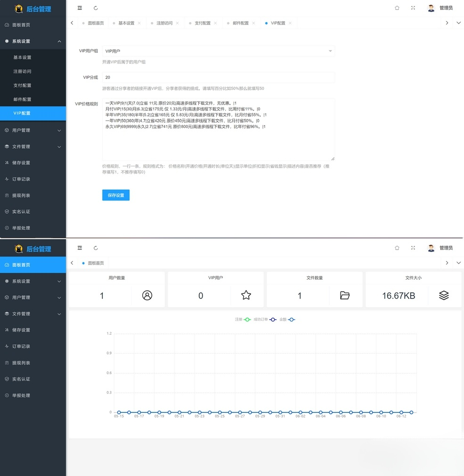The height and width of the screenshot is (476, 464).
Task: Toggle 成功订单 series in chart legend
Action: click(265, 319)
